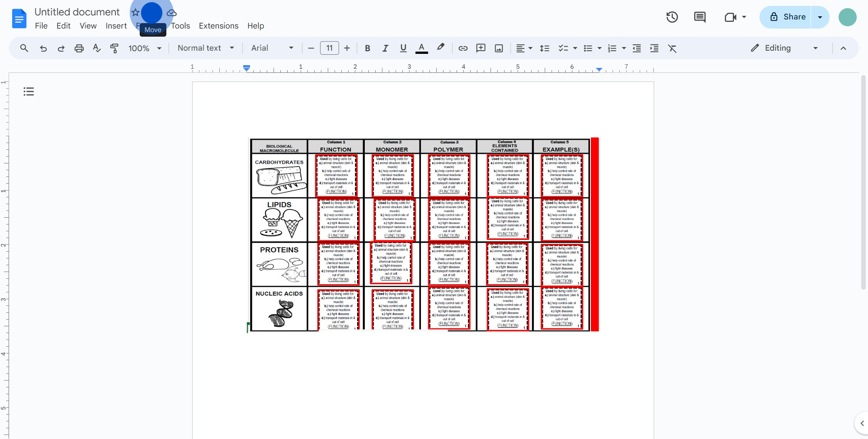Open the Extensions menu

[218, 26]
